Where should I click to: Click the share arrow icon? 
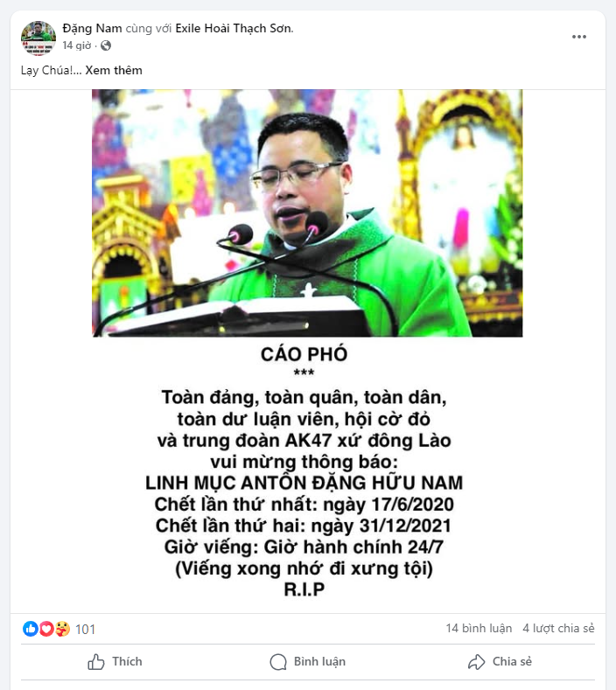pyautogui.click(x=476, y=661)
